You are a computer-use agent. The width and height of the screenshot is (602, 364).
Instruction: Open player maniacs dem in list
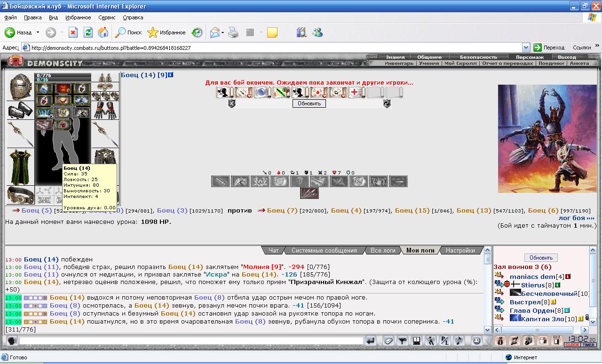tap(532, 277)
